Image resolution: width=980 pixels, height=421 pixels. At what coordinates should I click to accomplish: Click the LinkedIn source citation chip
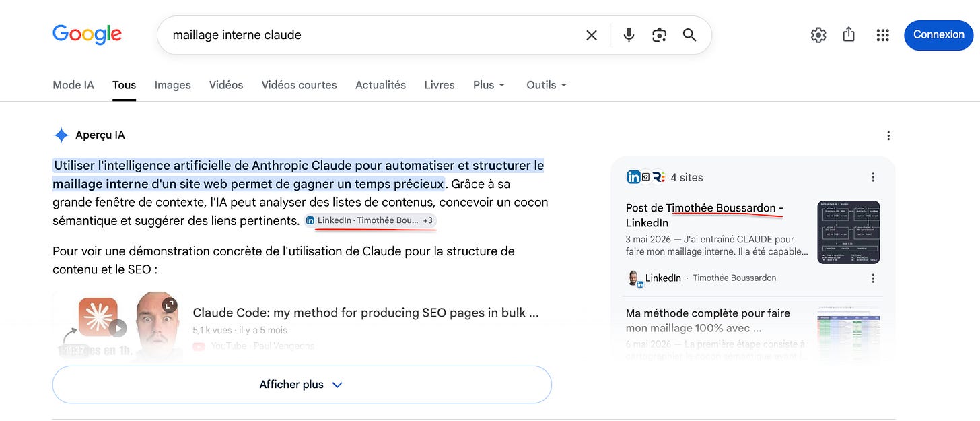coord(370,220)
